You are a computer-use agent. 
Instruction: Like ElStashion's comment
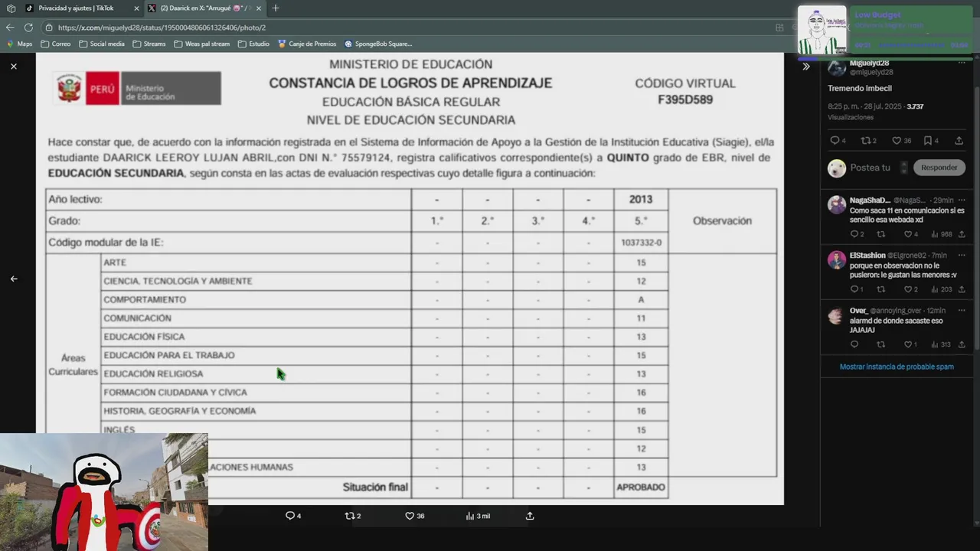[x=907, y=289]
